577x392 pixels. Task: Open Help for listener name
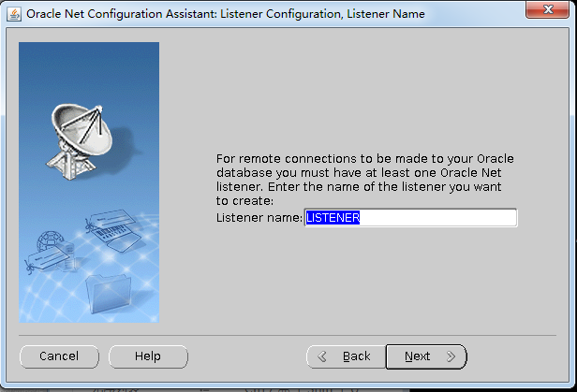[148, 356]
